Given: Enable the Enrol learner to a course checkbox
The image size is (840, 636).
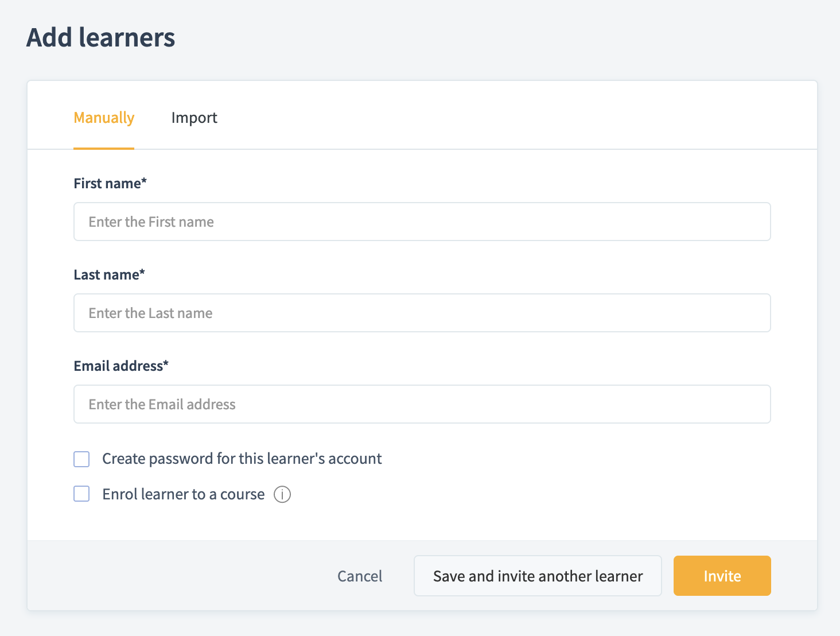Looking at the screenshot, I should [81, 494].
